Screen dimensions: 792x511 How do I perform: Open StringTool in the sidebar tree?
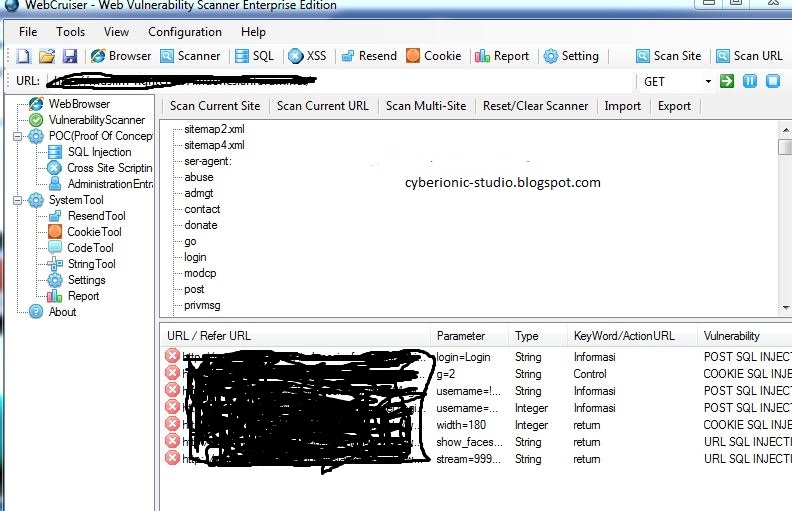pyautogui.click(x=91, y=264)
